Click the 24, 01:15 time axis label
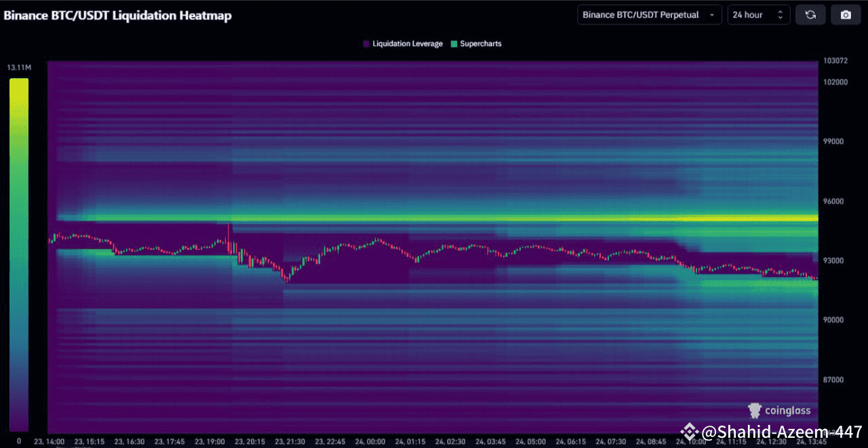 (x=410, y=441)
